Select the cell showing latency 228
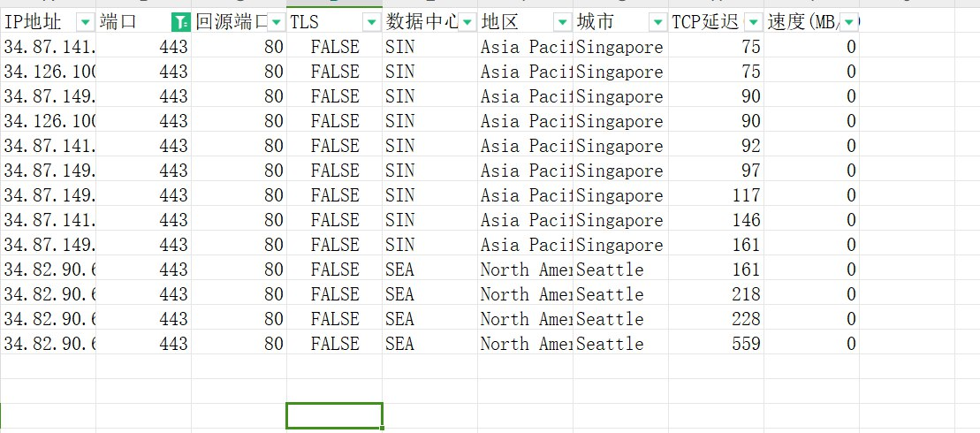Viewport: 980px width, 433px height. (716, 319)
